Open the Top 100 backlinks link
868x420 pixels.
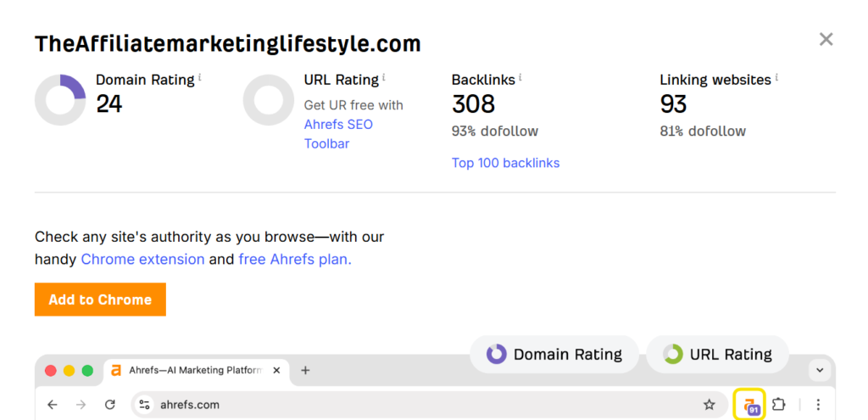coord(505,163)
